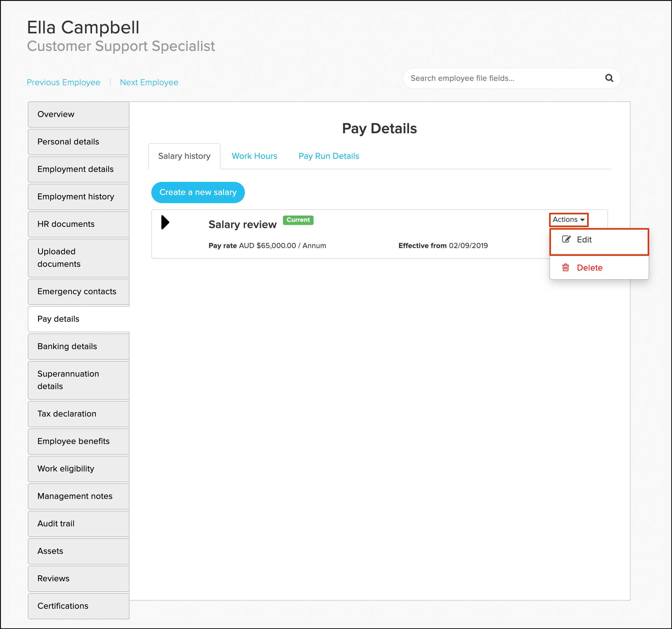Open the Actions dropdown

tap(568, 219)
